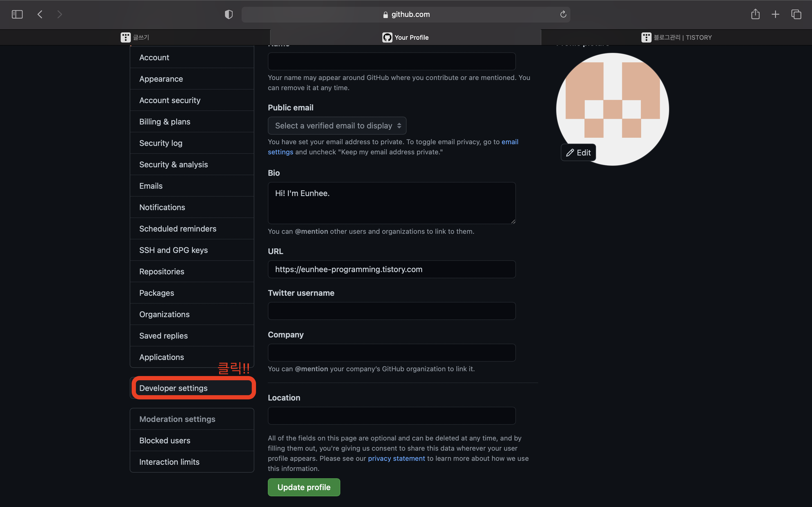The height and width of the screenshot is (507, 812).
Task: Focus the Twitter username field
Action: 392,311
